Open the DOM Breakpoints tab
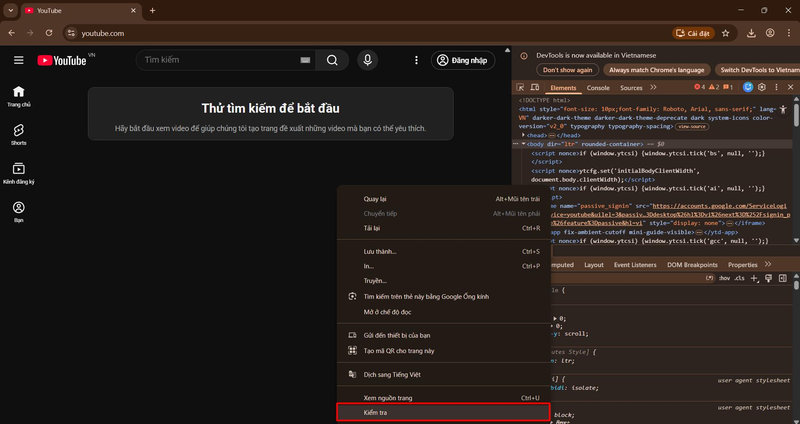Screen dimensions: 800x424 tap(692, 265)
